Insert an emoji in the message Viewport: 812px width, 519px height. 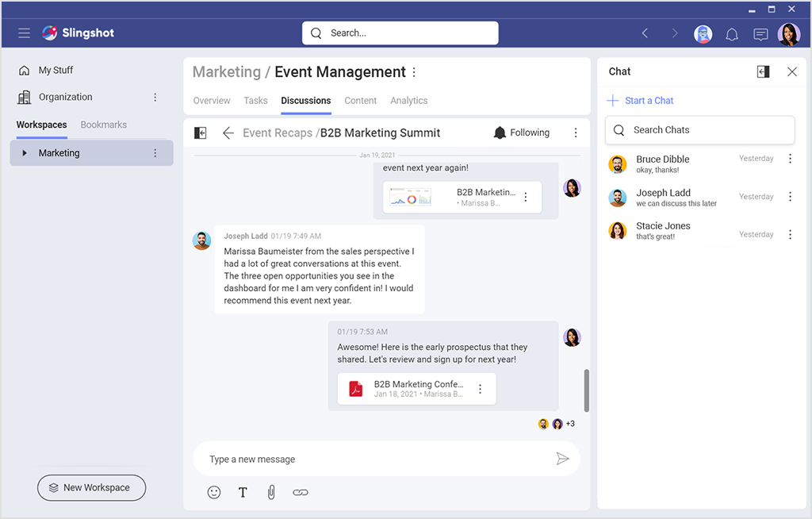(214, 492)
